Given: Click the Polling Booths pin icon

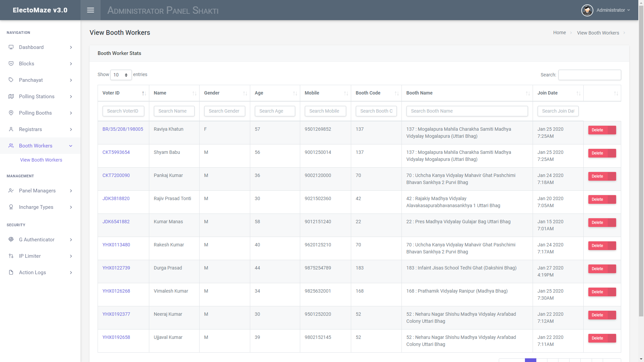Looking at the screenshot, I should click(11, 113).
